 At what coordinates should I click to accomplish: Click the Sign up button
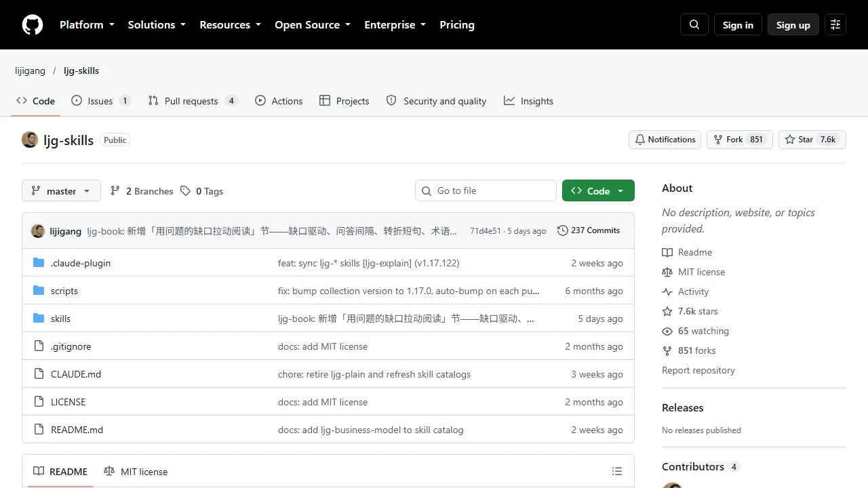pos(793,24)
